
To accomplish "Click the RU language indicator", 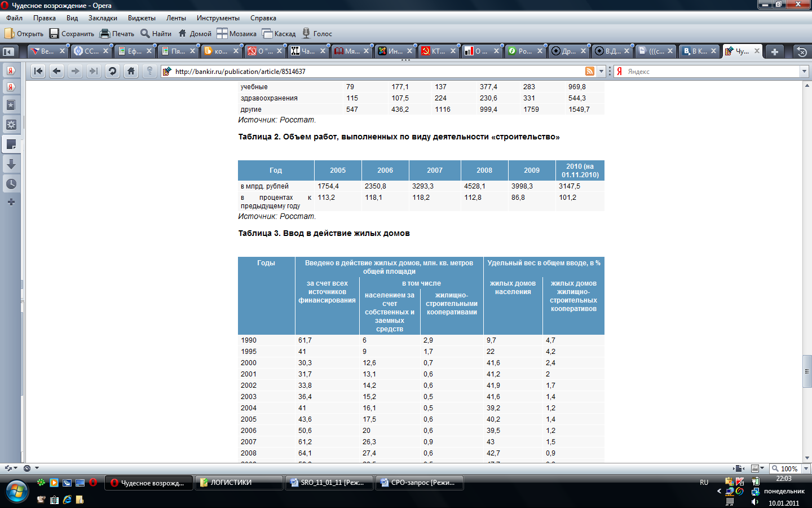I will pos(704,483).
